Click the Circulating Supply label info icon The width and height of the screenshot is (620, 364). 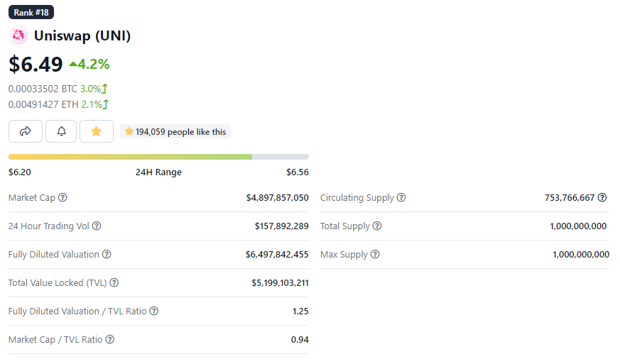(x=401, y=198)
